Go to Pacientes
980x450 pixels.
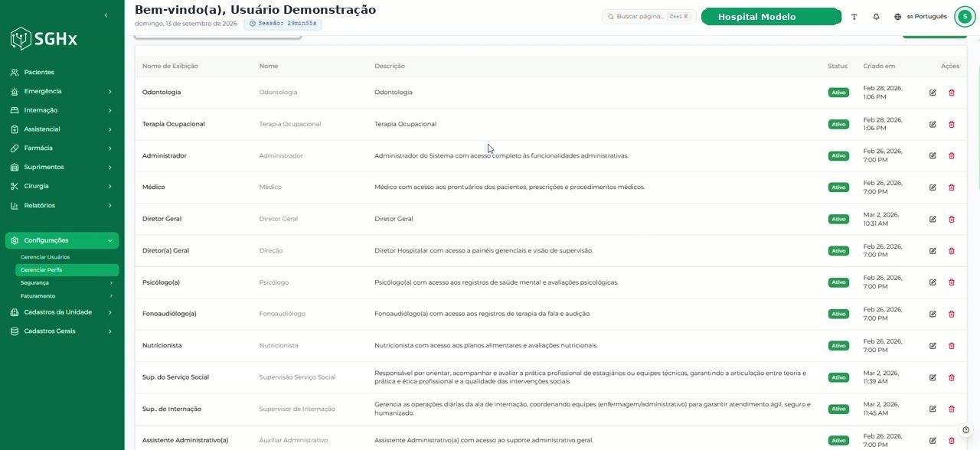pos(62,72)
